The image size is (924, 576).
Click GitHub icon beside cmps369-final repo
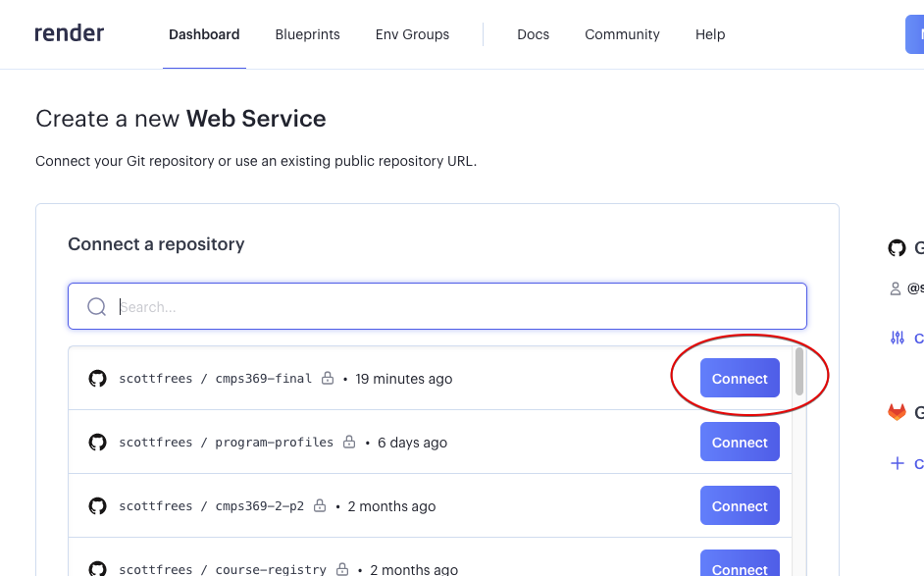[97, 379]
